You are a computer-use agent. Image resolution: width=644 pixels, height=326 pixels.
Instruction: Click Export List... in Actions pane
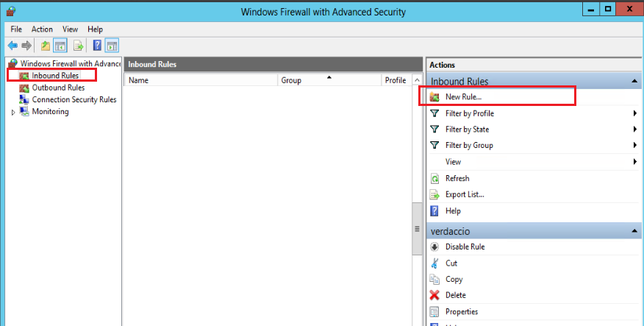point(465,194)
